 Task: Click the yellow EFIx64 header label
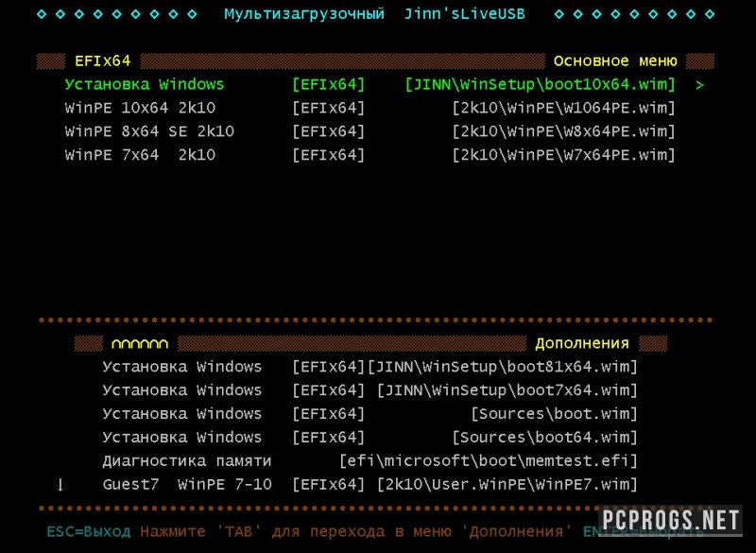coord(102,61)
